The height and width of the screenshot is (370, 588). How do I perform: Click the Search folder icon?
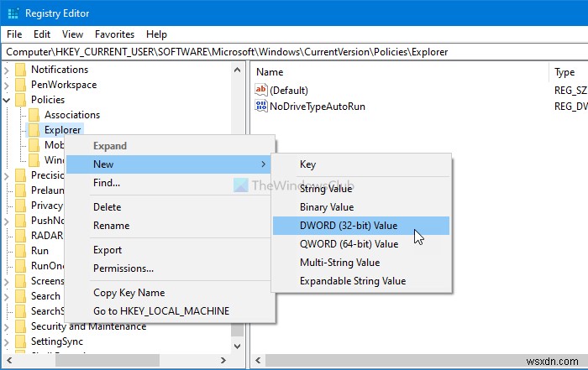click(21, 296)
